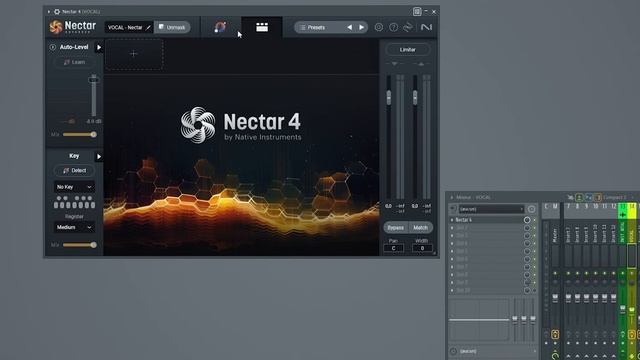Click the Key Detect button
The width and height of the screenshot is (640, 360).
[74, 170]
